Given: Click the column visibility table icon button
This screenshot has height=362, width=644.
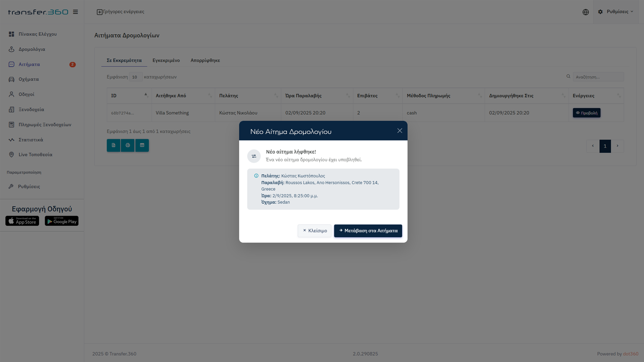Looking at the screenshot, I should coord(142,145).
